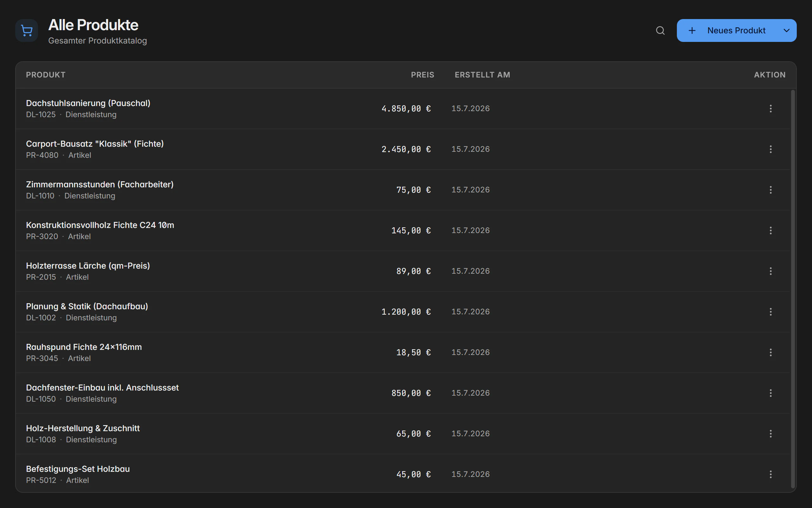Click price 850,00 €
Viewport: 812px width, 508px height.
[411, 393]
